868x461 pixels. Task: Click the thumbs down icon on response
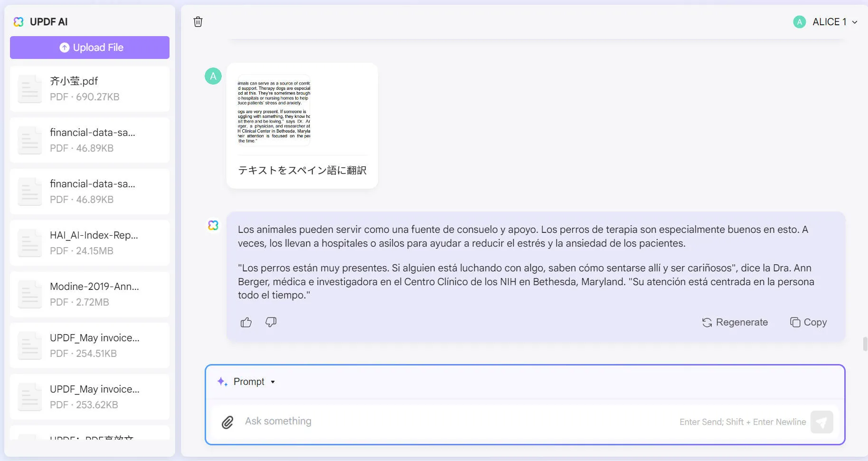[271, 322]
